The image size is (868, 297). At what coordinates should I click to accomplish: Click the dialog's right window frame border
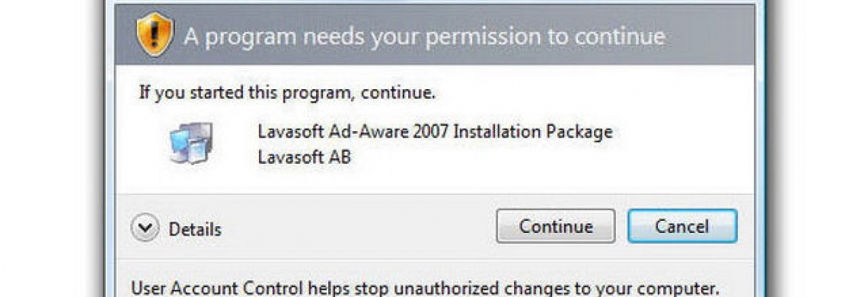[760, 149]
